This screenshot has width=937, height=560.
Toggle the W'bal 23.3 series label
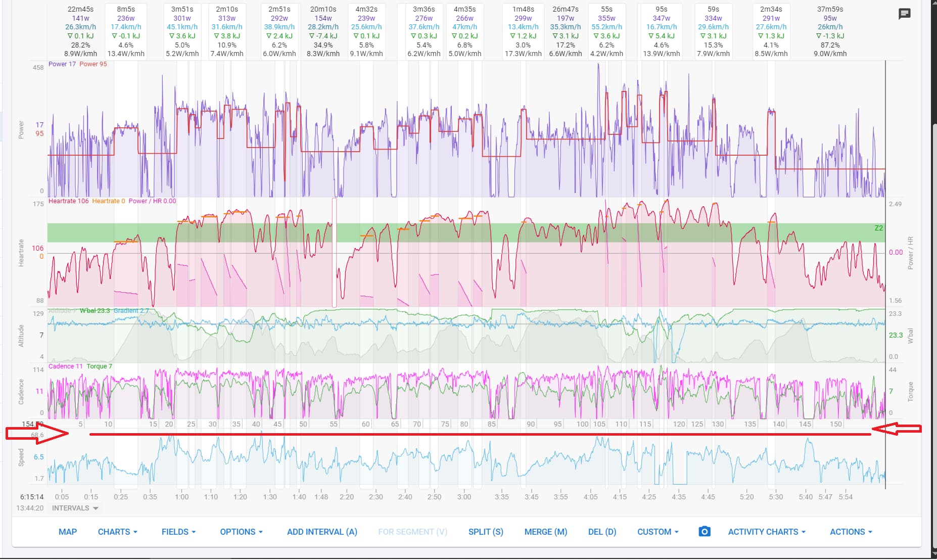click(x=95, y=311)
